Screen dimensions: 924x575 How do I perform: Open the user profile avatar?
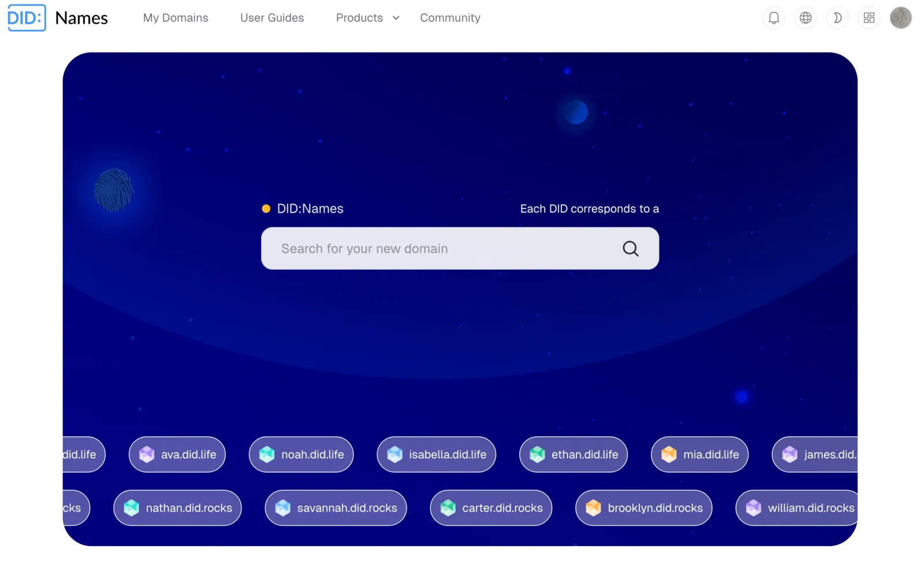point(901,18)
